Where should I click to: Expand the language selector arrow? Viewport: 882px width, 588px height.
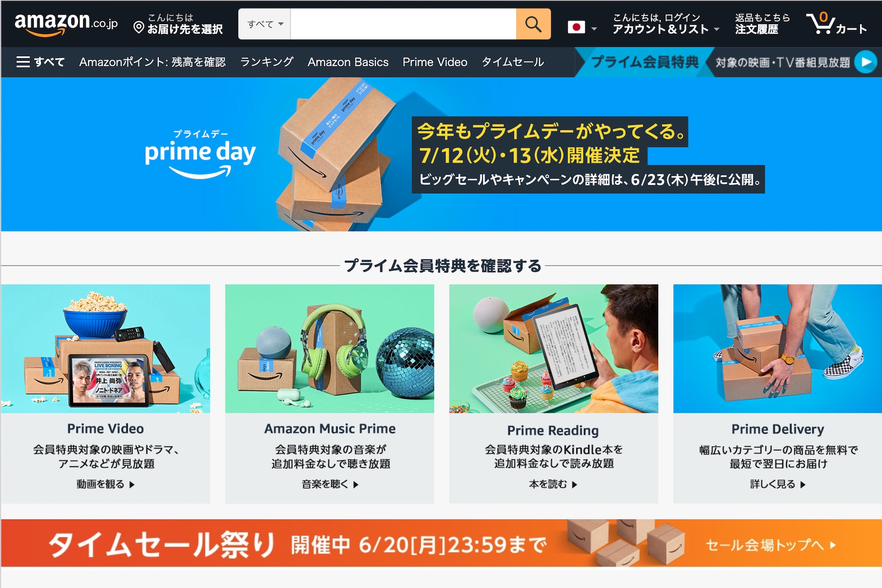tap(594, 28)
